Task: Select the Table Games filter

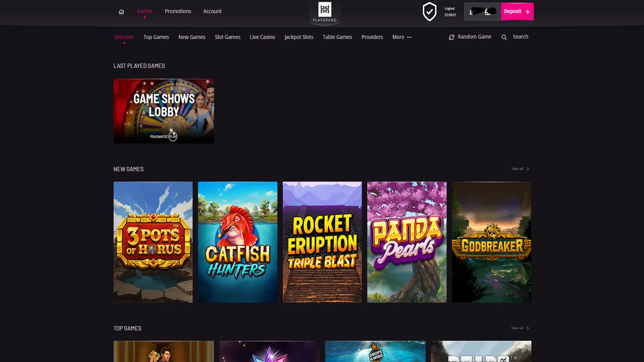Action: tap(337, 37)
